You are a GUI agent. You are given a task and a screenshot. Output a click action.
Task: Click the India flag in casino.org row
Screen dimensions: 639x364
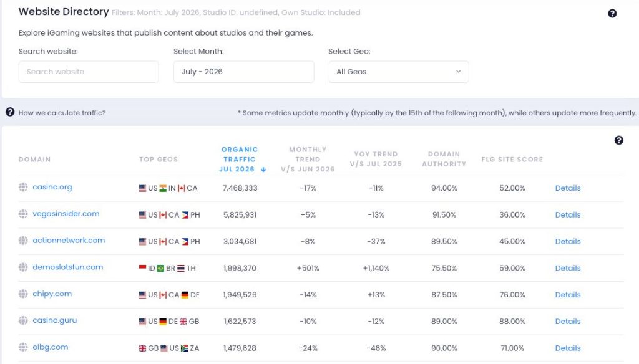pyautogui.click(x=163, y=188)
